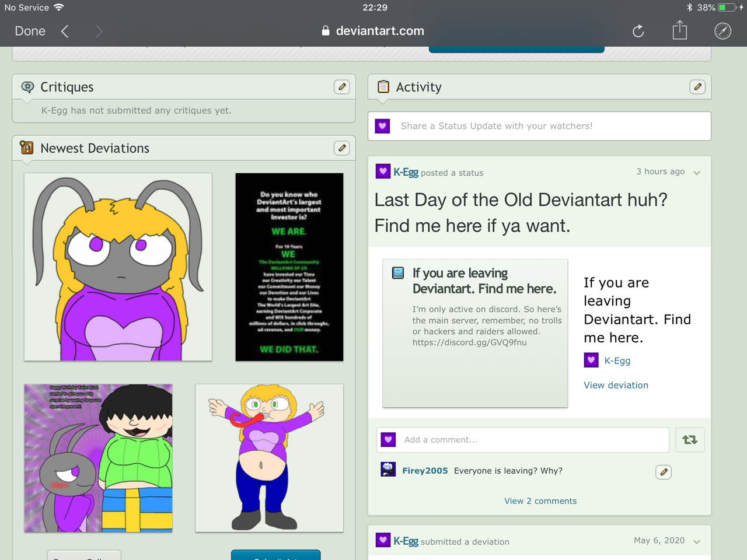This screenshot has height=560, width=747.
Task: Click the avatar beside the status update field
Action: pos(382,125)
